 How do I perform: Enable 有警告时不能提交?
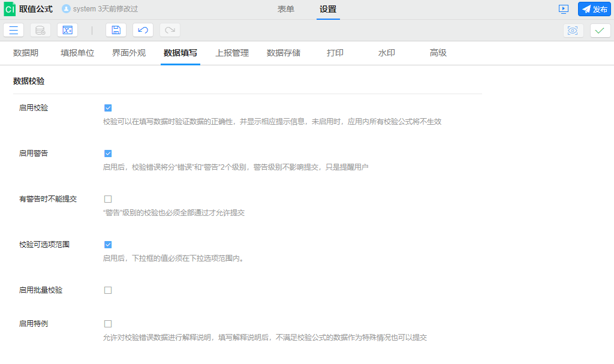point(108,198)
